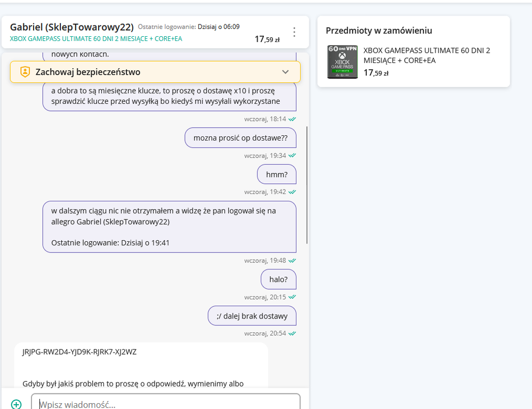532x409 pixels.
Task: Click read-receipt checkmarks next to wczoraj, 19:34
Action: coord(292,156)
